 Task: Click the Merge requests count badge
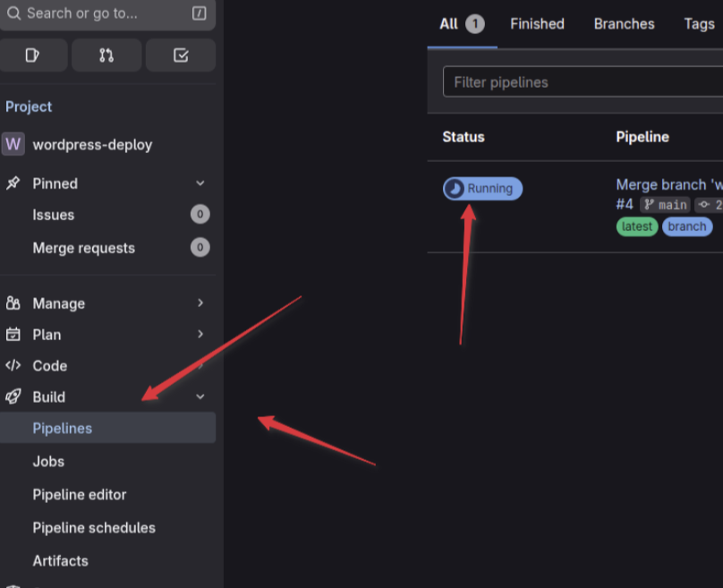(x=200, y=247)
